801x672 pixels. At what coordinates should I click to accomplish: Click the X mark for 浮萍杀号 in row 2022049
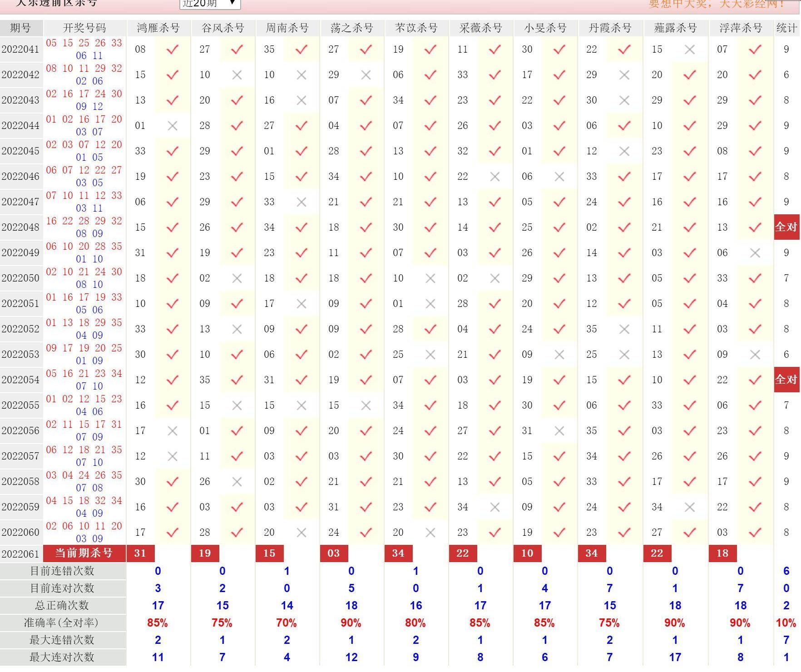tap(755, 253)
